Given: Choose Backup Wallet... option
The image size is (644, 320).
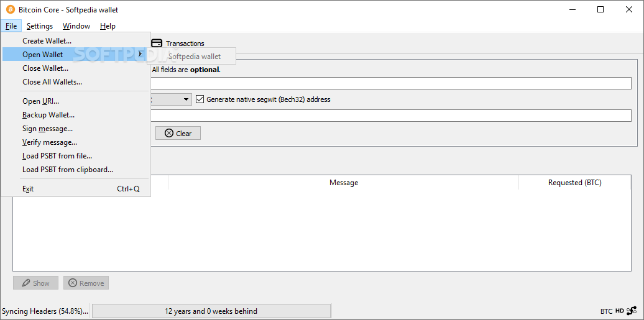Looking at the screenshot, I should (x=76, y=114).
